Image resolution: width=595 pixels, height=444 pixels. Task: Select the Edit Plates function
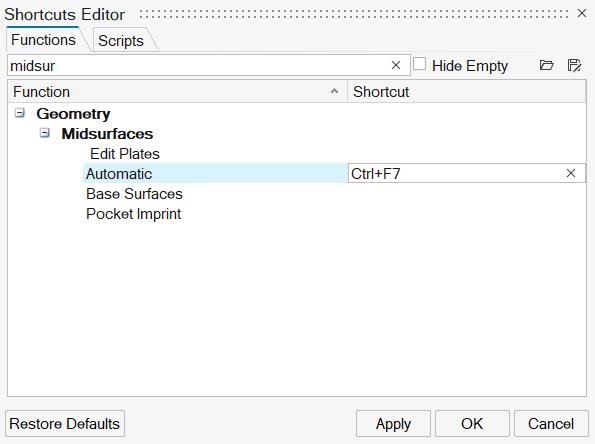pos(125,154)
